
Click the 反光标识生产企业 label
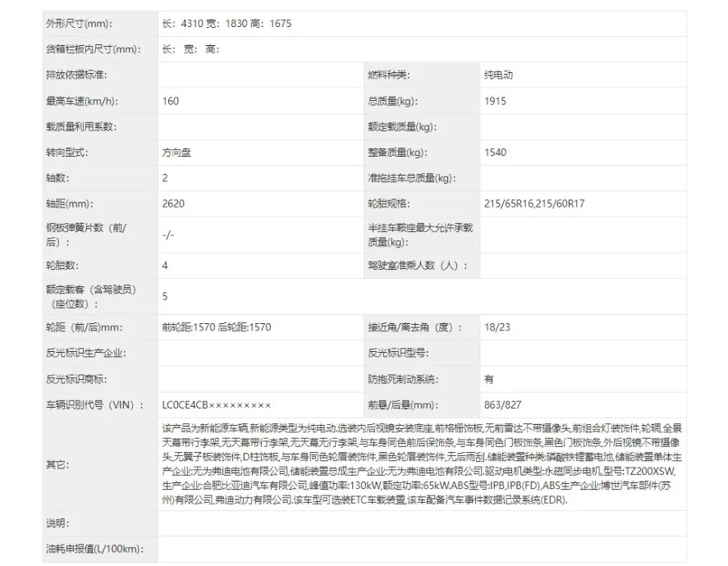[86, 353]
